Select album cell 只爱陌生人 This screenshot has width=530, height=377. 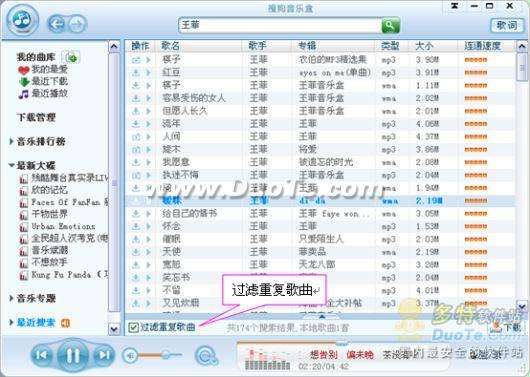point(321,239)
